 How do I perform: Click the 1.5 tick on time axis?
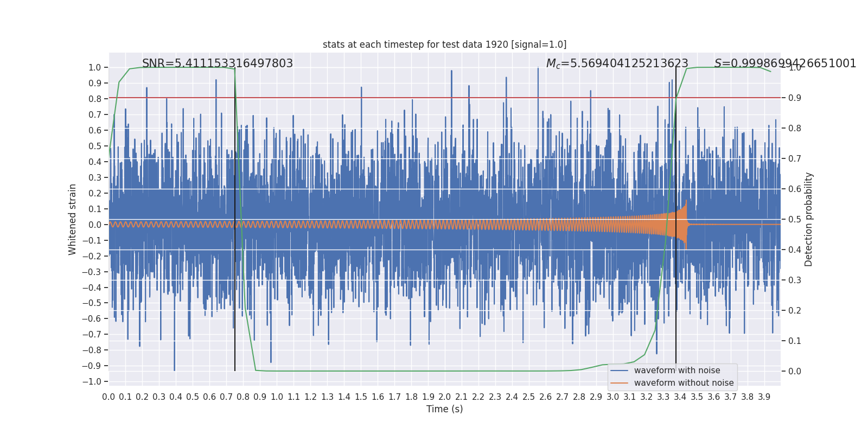pyautogui.click(x=361, y=397)
